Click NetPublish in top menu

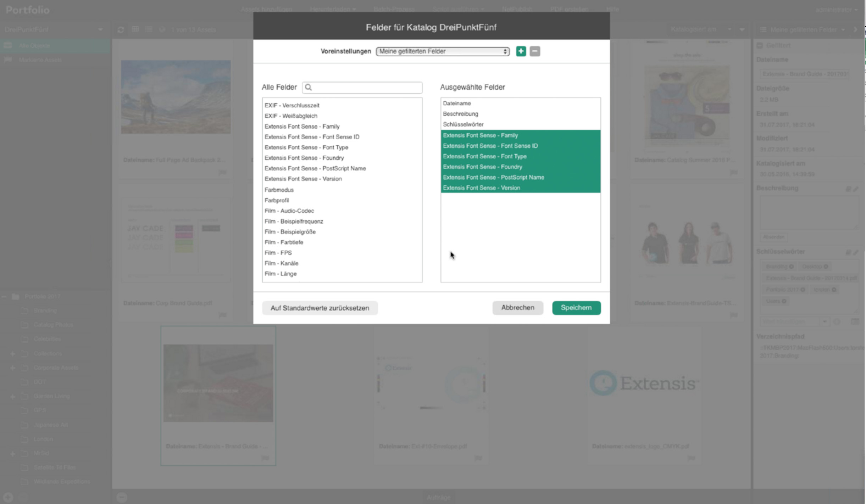coord(517,9)
